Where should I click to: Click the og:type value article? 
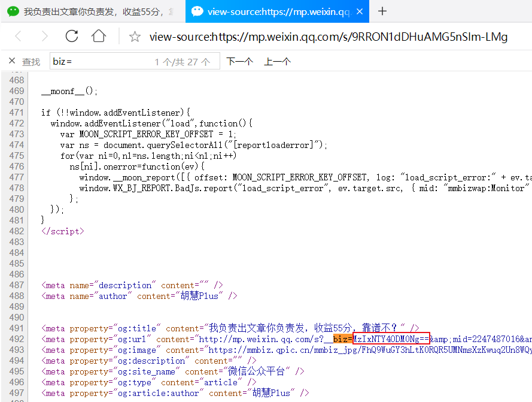coord(221,382)
